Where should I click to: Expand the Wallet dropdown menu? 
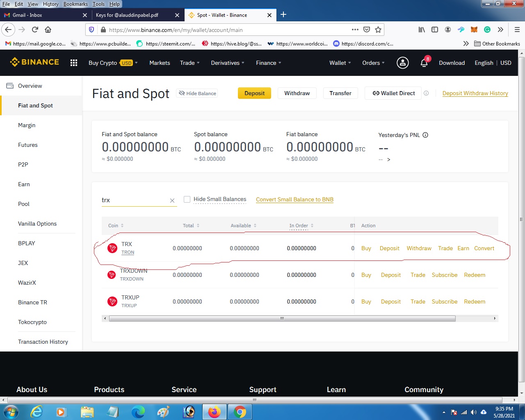point(340,63)
